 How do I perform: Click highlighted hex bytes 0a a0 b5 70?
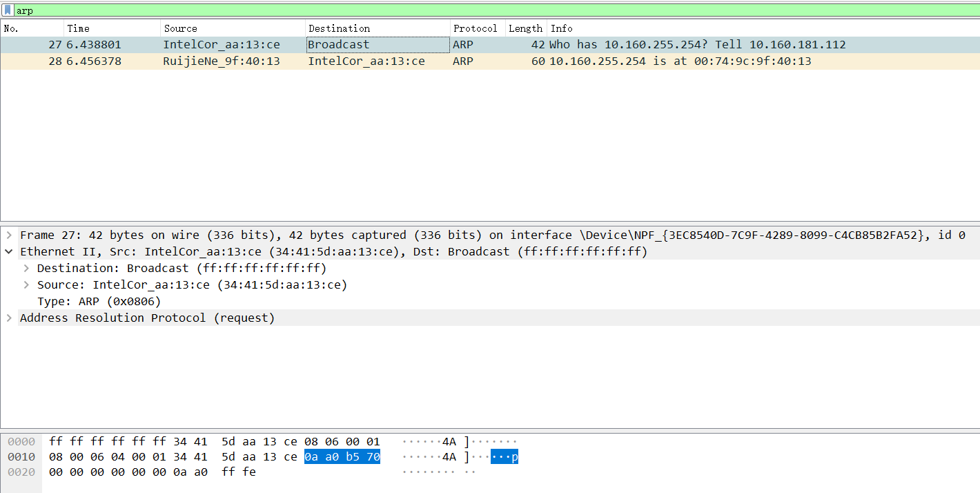342,457
